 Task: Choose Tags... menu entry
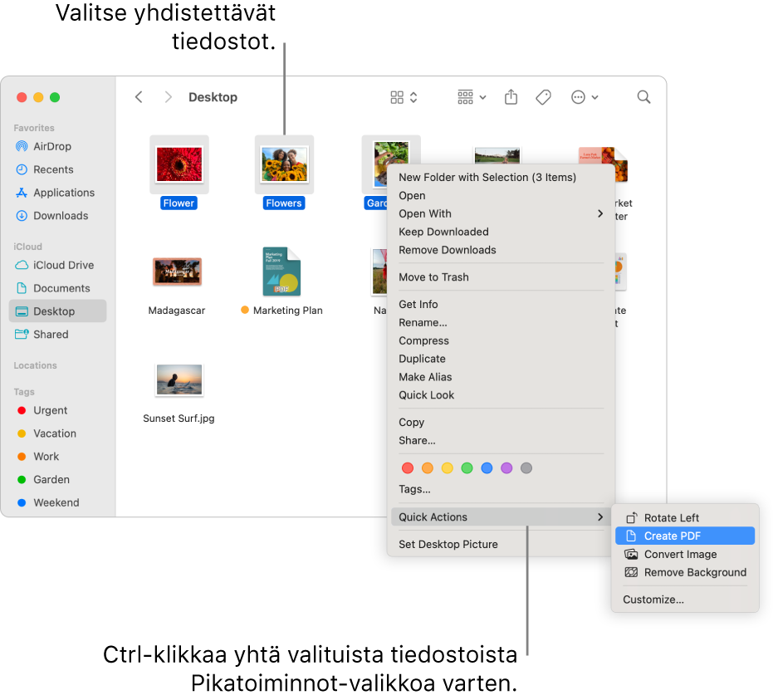pyautogui.click(x=501, y=489)
